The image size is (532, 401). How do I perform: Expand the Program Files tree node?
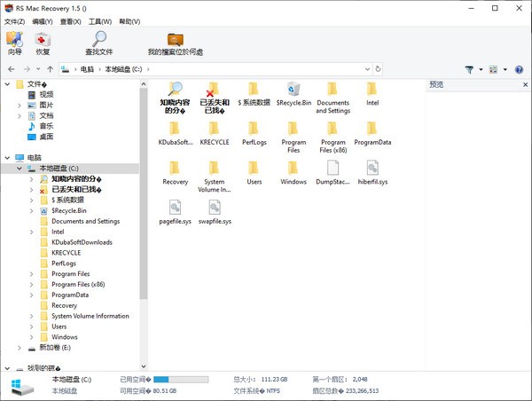[31, 274]
